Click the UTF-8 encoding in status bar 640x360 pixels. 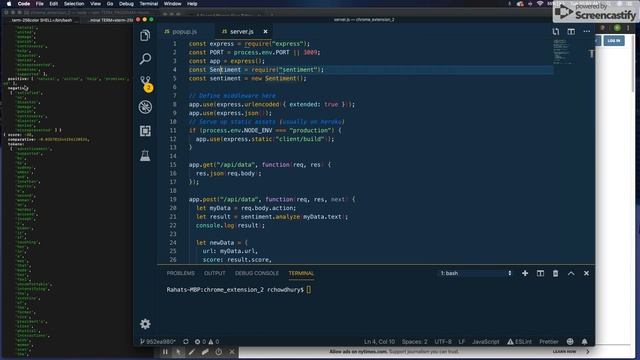443,342
